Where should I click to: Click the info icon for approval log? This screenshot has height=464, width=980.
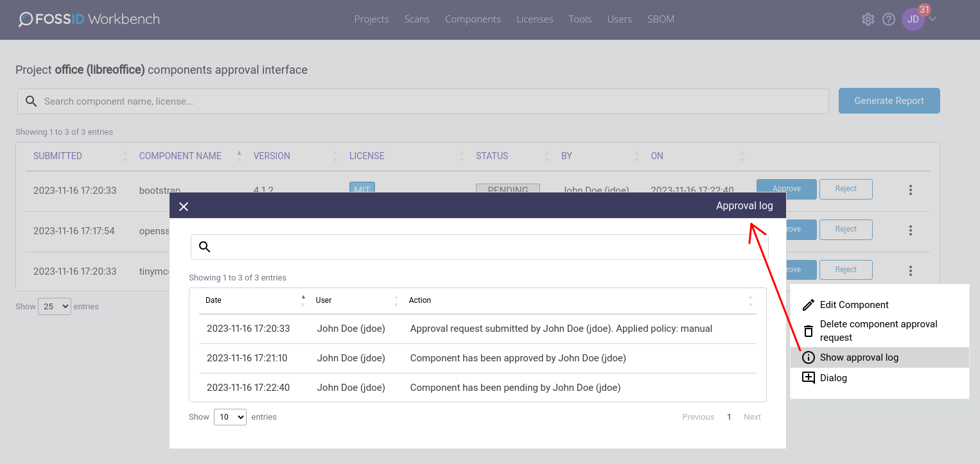point(809,357)
